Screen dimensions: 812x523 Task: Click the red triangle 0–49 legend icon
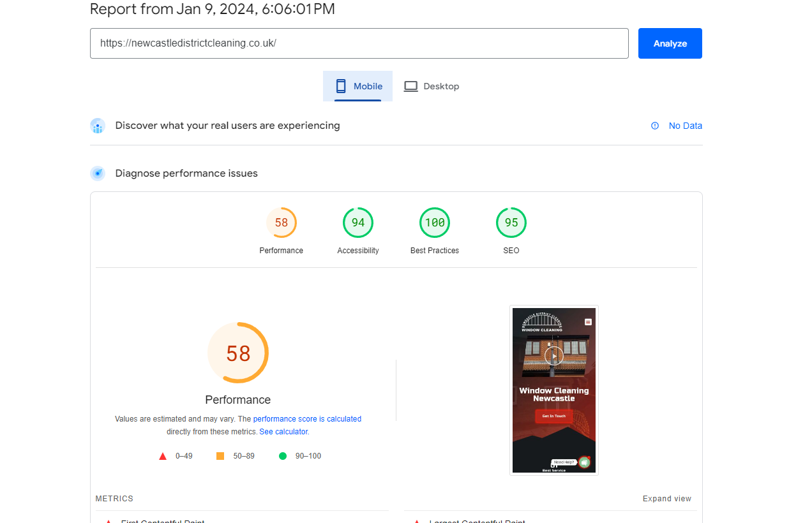[x=163, y=456]
